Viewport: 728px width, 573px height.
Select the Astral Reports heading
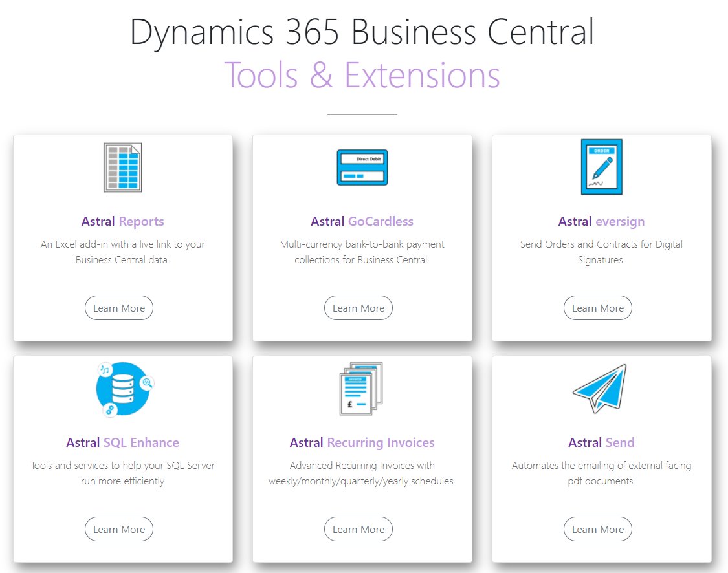click(x=122, y=221)
